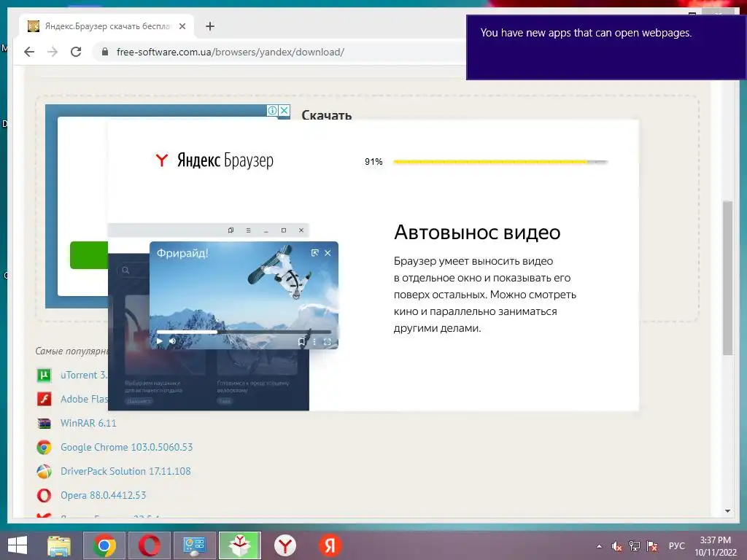Click the Action Center flag icon
Viewport: 747px width, 560px height.
coord(652,546)
